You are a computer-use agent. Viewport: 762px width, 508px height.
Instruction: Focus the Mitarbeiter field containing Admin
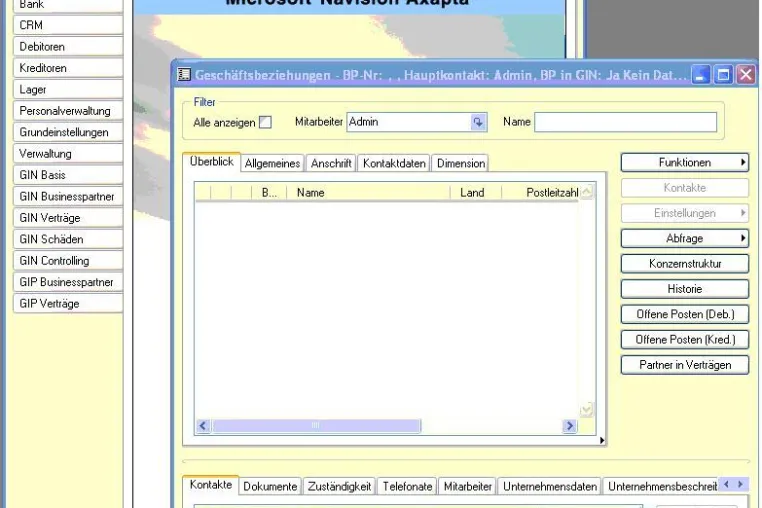409,122
